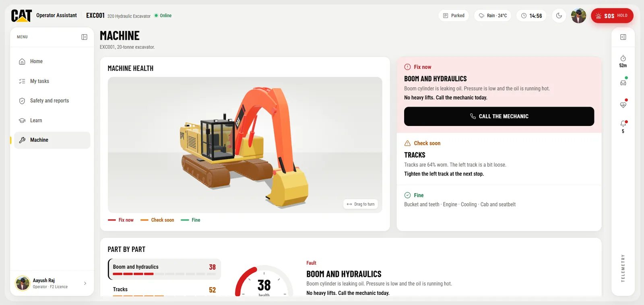The image size is (644, 305).
Task: Click Tighten the left track text
Action: (x=444, y=174)
